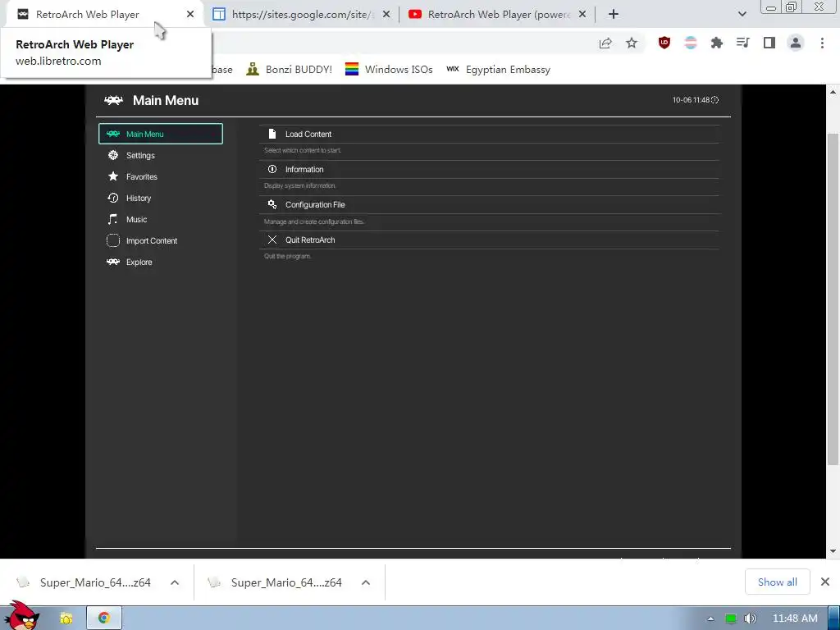
Task: Click the Explore invader icon
Action: 113,262
